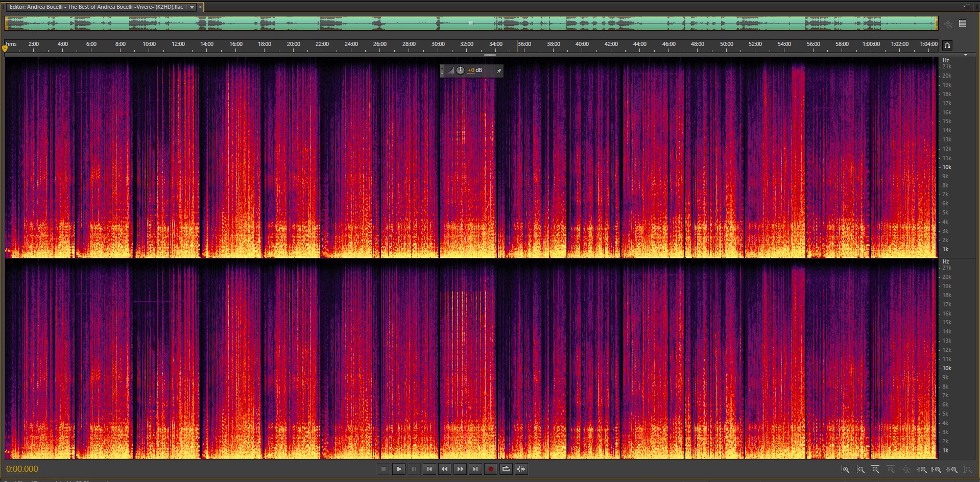The image size is (980, 482).
Task: Expand the small arrow above the Hz scale
Action: pos(965,55)
